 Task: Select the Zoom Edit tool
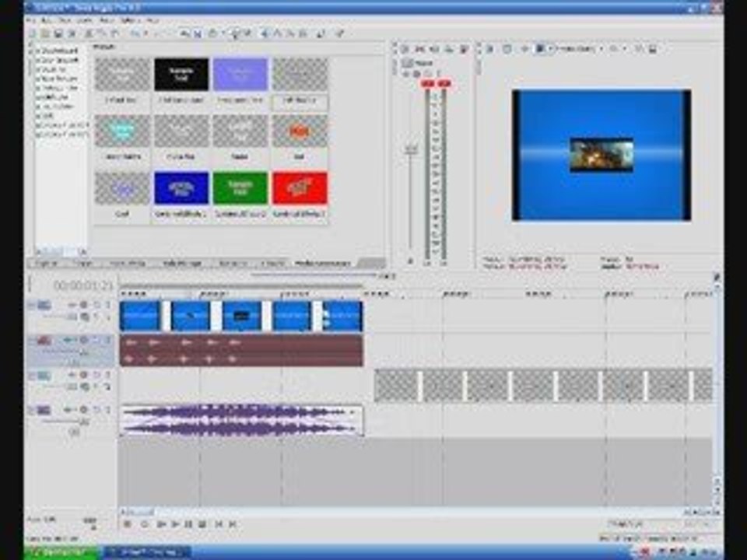click(303, 33)
